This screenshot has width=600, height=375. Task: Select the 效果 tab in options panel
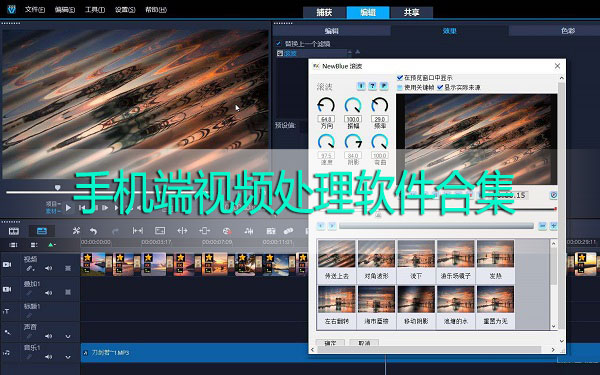[x=450, y=31]
